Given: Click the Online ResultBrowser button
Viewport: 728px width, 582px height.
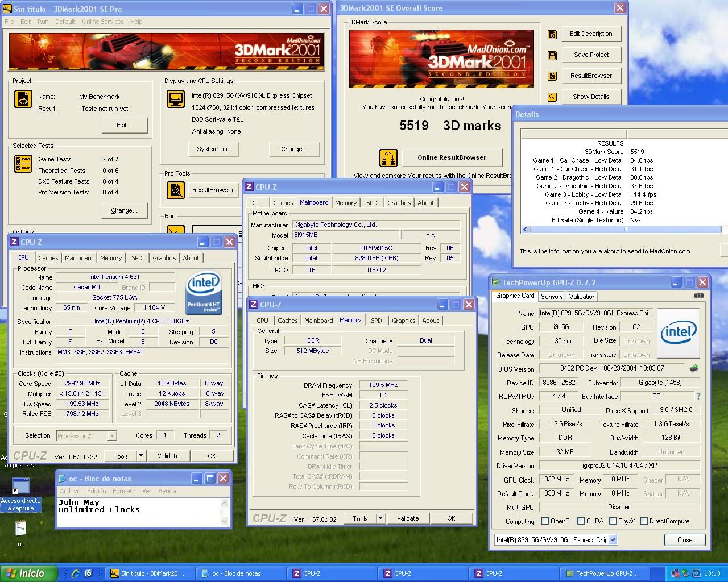Looking at the screenshot, I should pyautogui.click(x=452, y=157).
